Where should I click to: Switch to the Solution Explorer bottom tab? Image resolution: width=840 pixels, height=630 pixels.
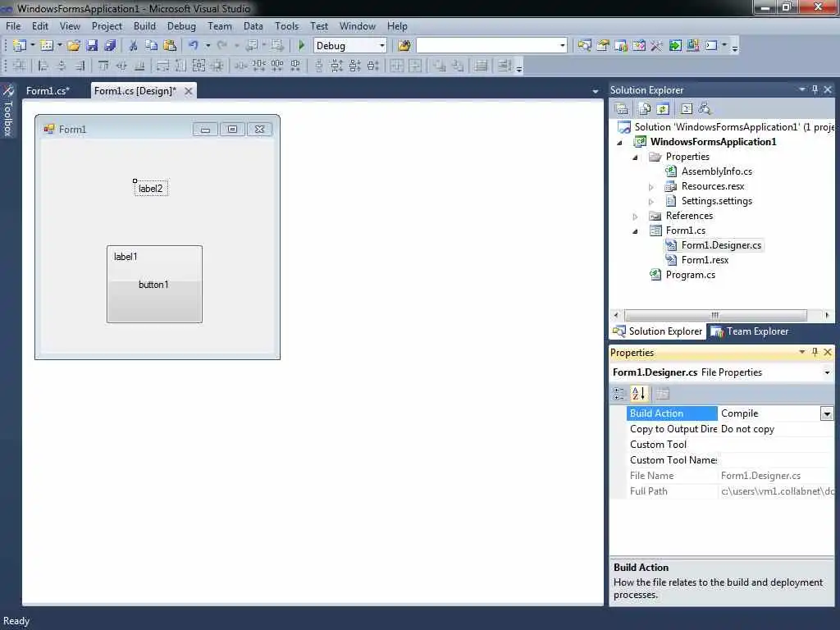(657, 331)
